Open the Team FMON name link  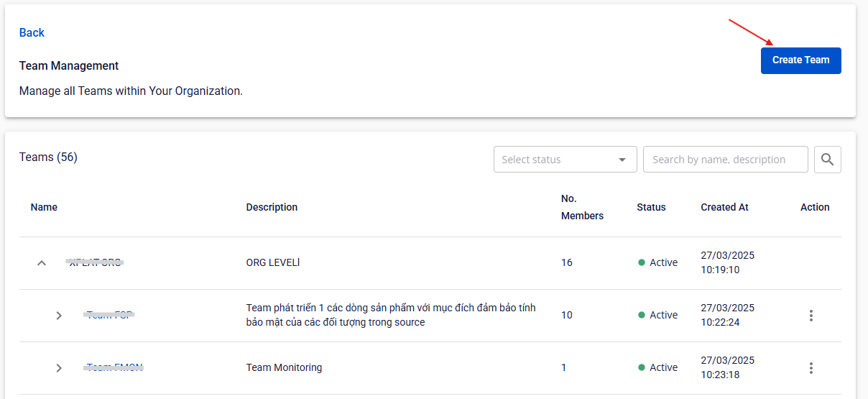114,367
